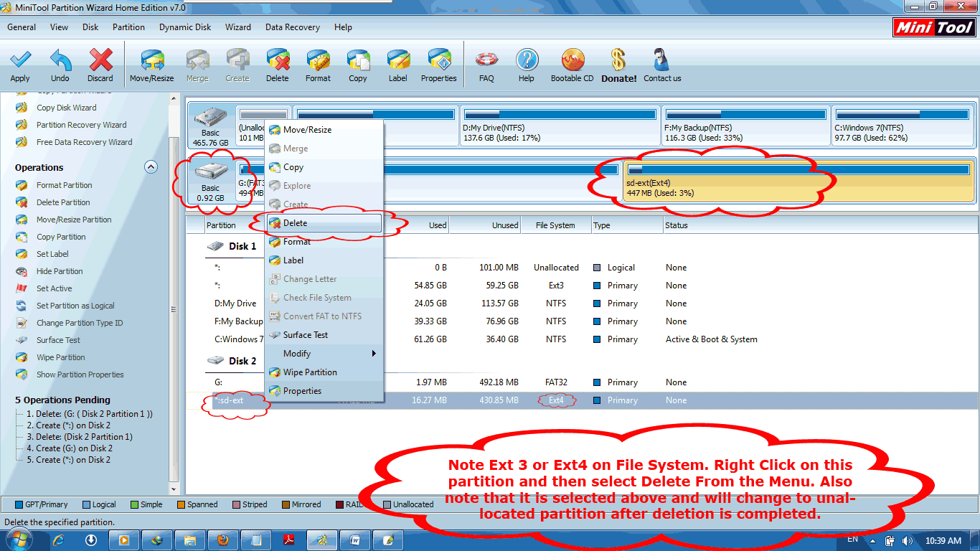Image resolution: width=980 pixels, height=551 pixels.
Task: Click Copy Partition in Operations panel
Action: [x=61, y=237]
